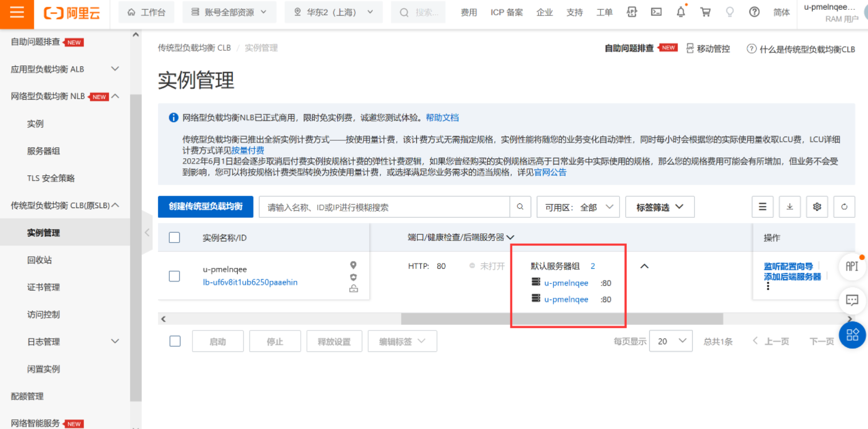Collapse backend server list chevron
This screenshot has width=868, height=429.
coord(644,266)
